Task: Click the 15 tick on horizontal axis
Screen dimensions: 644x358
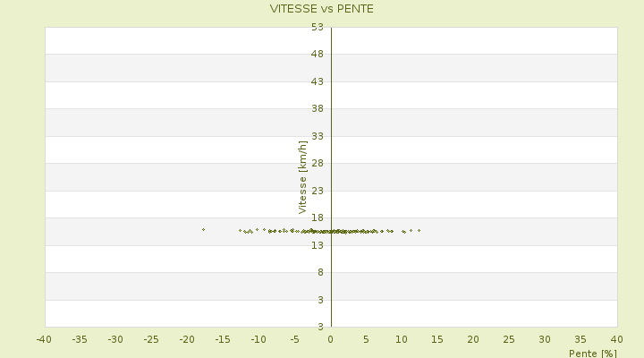Action: (x=437, y=339)
